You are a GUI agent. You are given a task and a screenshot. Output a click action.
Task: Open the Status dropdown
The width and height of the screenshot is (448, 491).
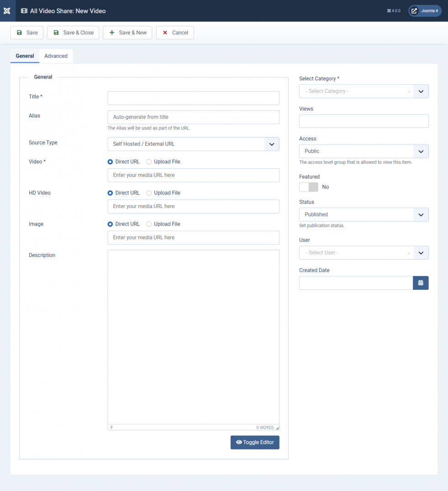pos(364,214)
